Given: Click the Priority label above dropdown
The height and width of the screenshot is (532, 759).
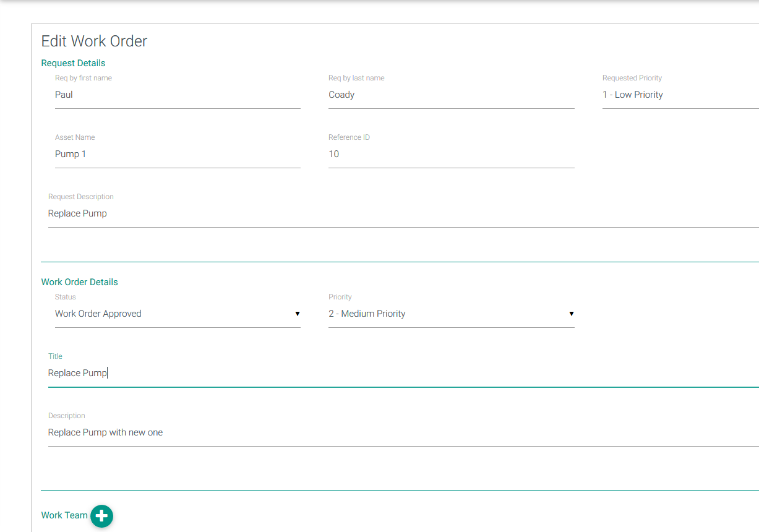Looking at the screenshot, I should 340,297.
